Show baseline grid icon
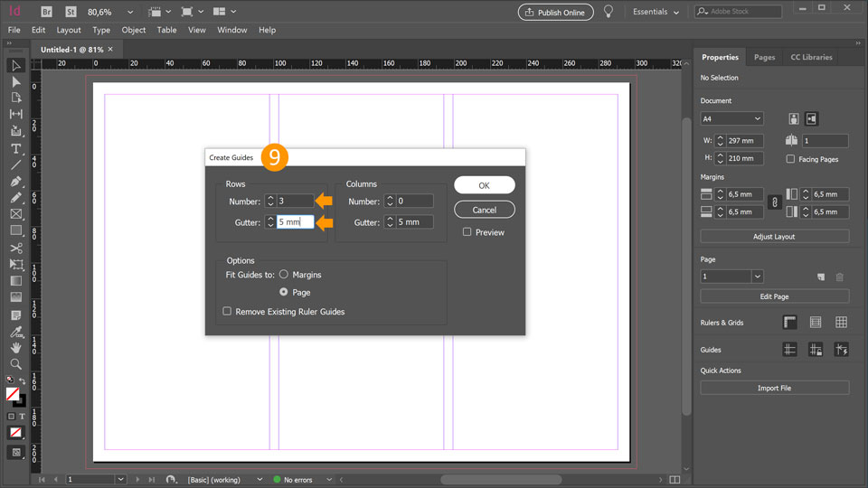Image resolution: width=868 pixels, height=488 pixels. tap(816, 322)
